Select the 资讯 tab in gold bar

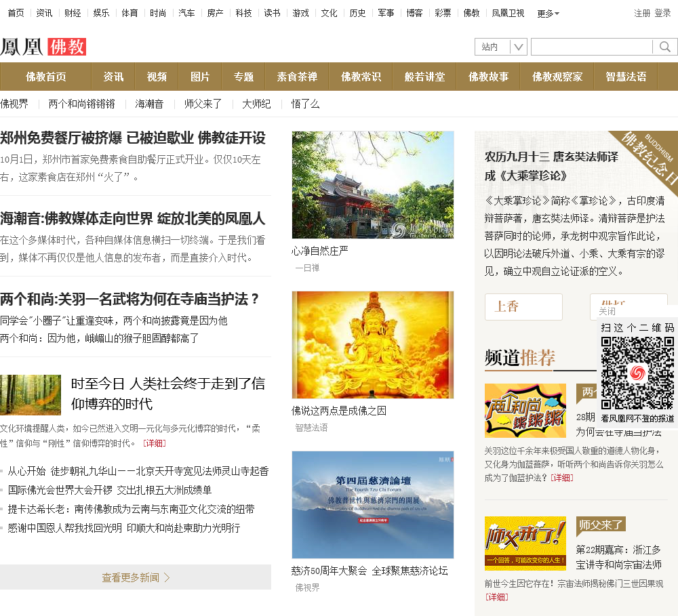(x=113, y=77)
